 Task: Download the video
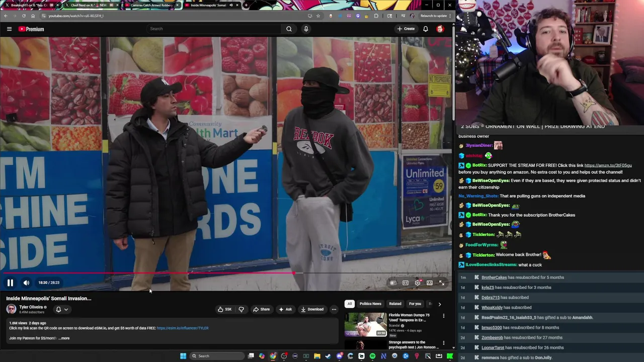click(312, 309)
